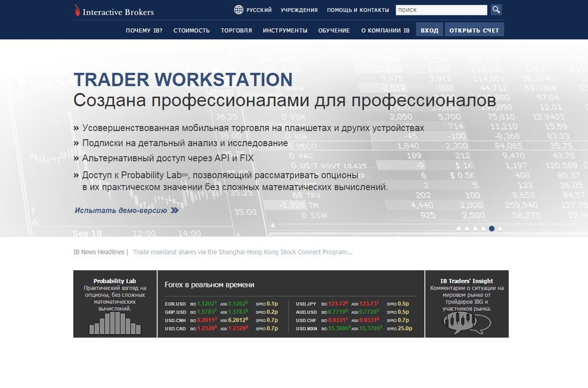Open the ПОМОЩЬ И КОНТАКТЫ link
This screenshot has width=588, height=388.
[358, 10]
